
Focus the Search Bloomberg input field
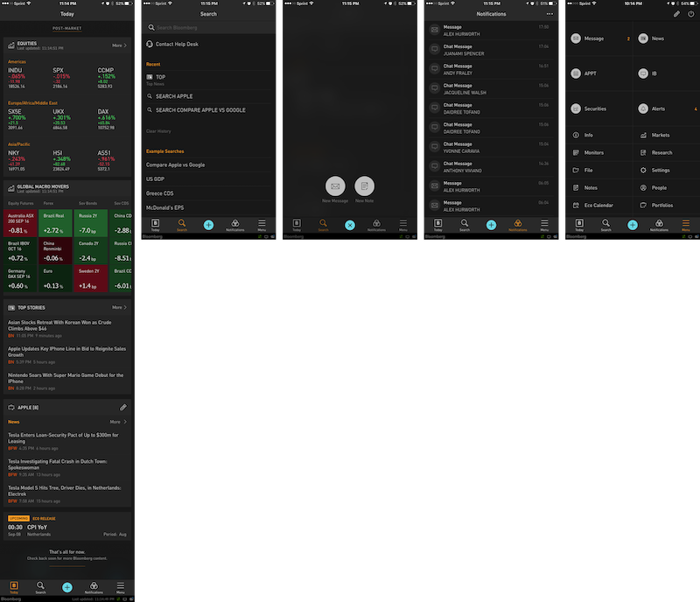[x=208, y=28]
